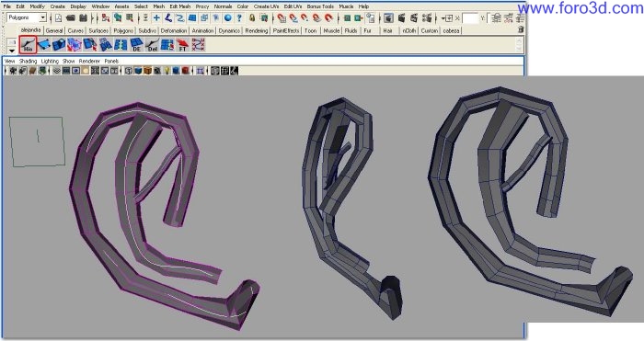Click the DE shelf icon
Viewport: 644px width, 341px height.
(x=136, y=45)
